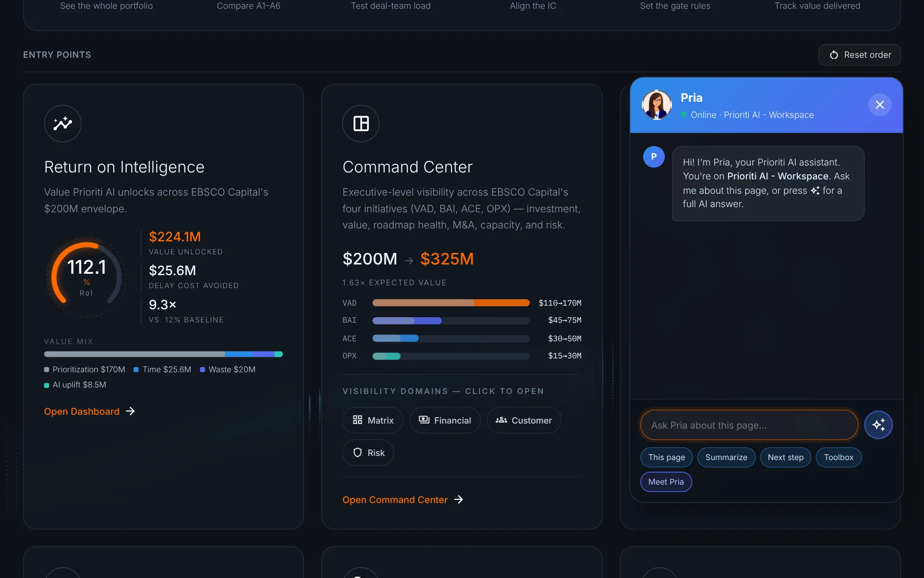
Task: Follow the Open Dashboard link
Action: [90, 412]
